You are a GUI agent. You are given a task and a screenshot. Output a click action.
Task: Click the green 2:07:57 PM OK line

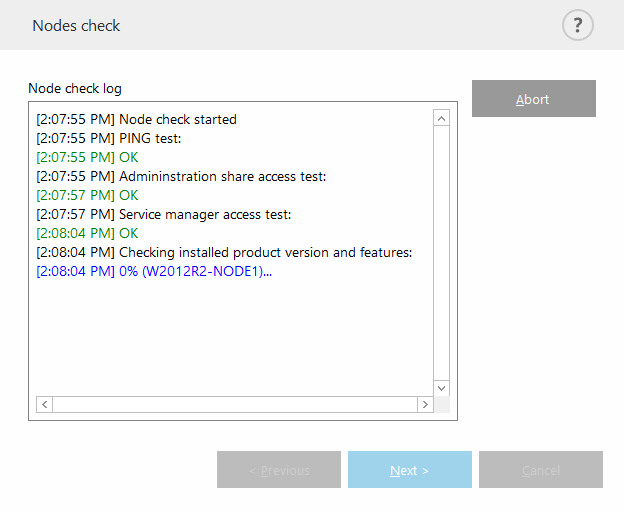[87, 195]
